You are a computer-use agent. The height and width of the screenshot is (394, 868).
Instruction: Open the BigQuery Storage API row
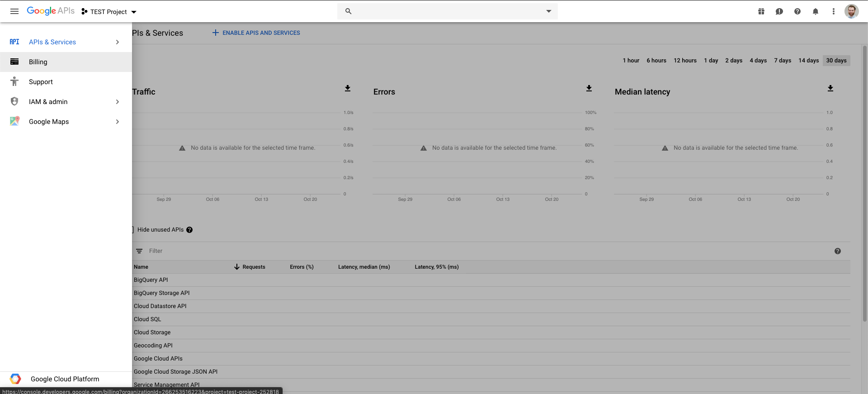click(491, 293)
